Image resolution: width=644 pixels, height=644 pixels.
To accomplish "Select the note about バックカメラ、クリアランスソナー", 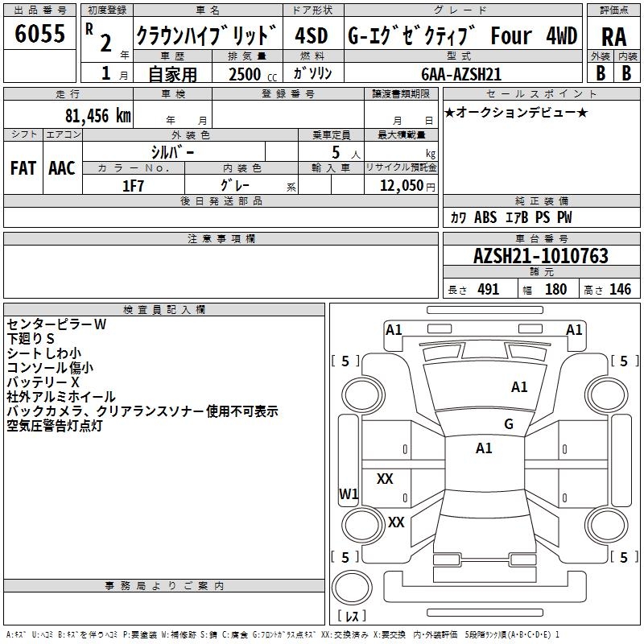I will click(x=142, y=411).
